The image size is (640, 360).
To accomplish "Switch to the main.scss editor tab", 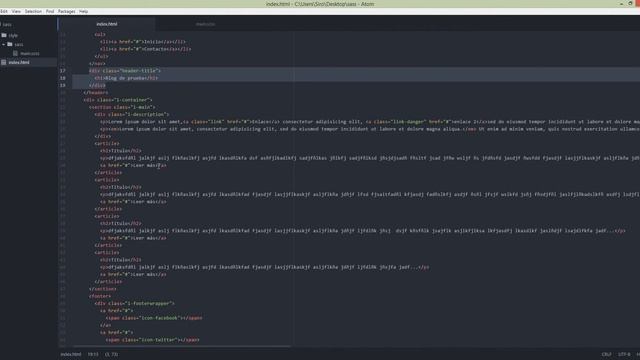I will (205, 24).
